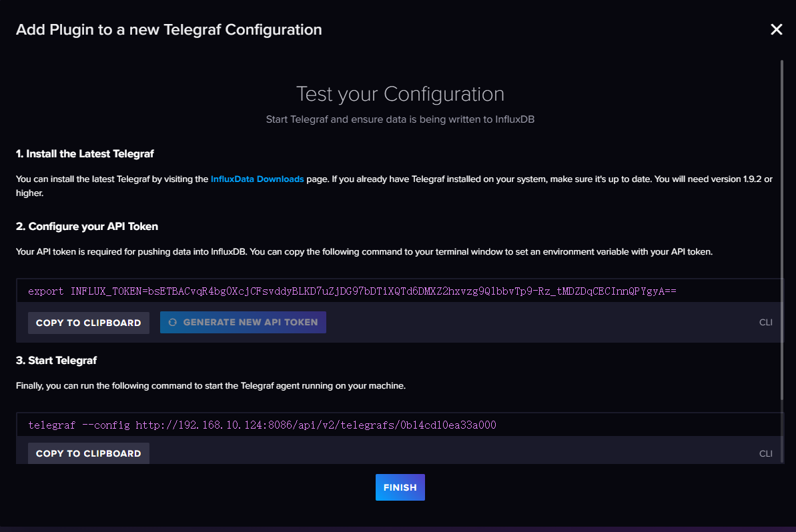
Task: Click the Add Plugin to a new Telegraf Configuration title
Action: 169,30
